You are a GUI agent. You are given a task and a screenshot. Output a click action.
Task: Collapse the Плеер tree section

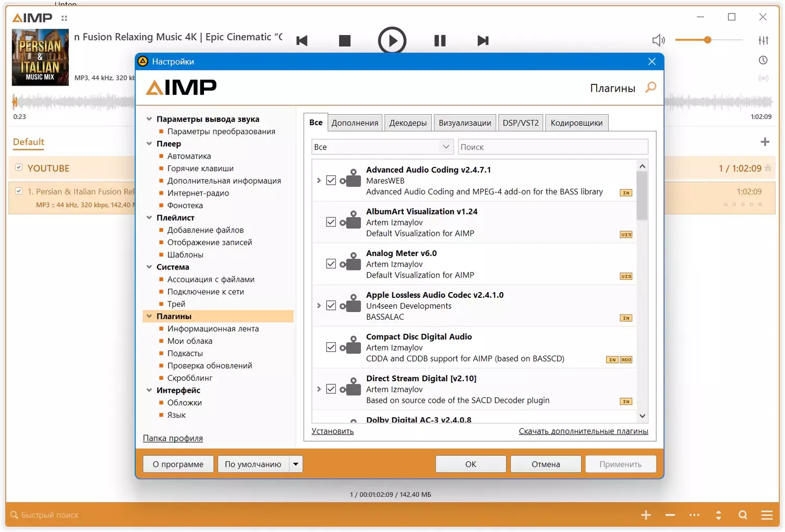[x=149, y=144]
